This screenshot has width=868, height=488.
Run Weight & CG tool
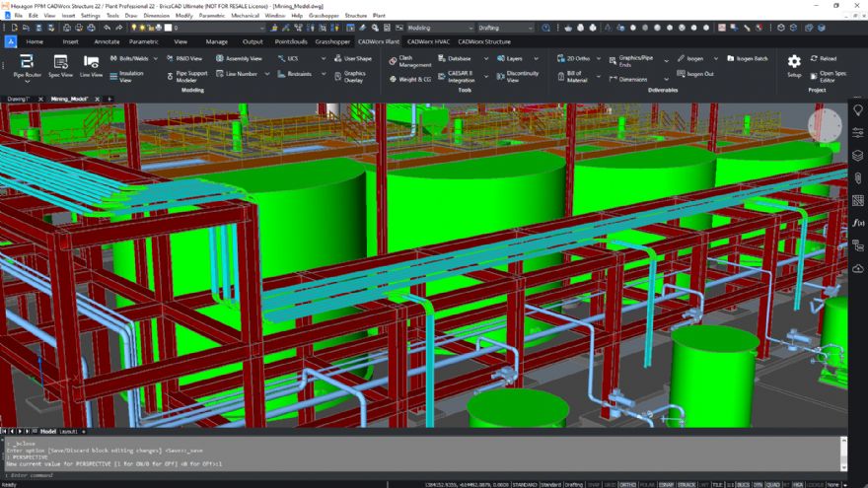(x=409, y=79)
